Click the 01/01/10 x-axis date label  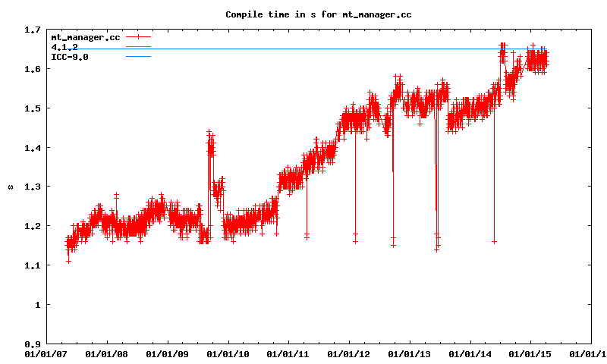tap(227, 353)
